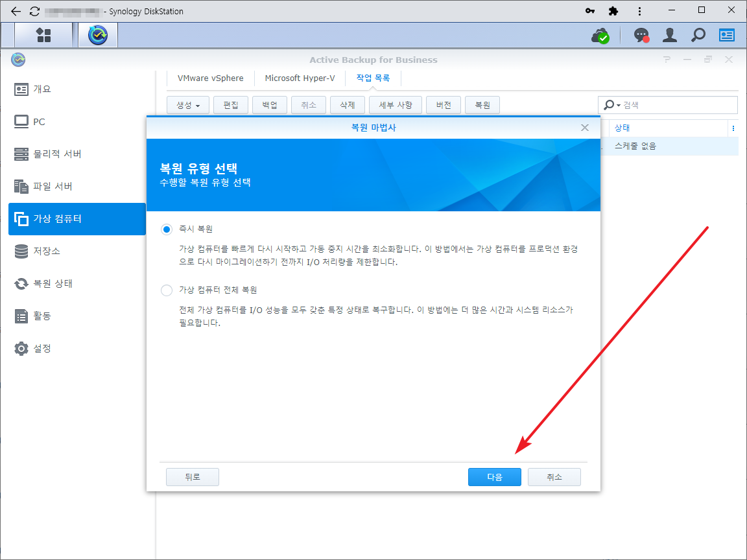The image size is (747, 560).
Task: Click the 백업 toolbar button
Action: point(270,105)
